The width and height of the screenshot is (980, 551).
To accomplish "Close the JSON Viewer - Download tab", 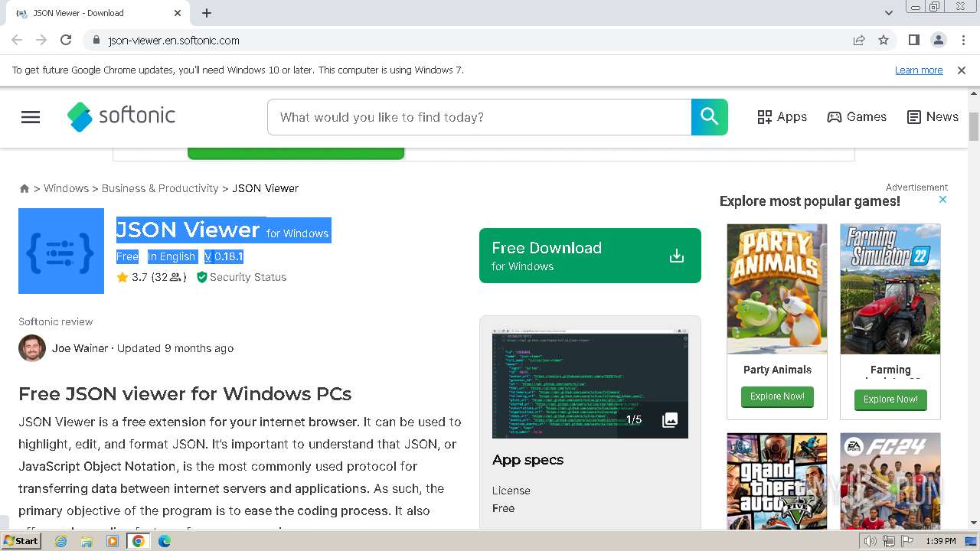I will tap(178, 13).
